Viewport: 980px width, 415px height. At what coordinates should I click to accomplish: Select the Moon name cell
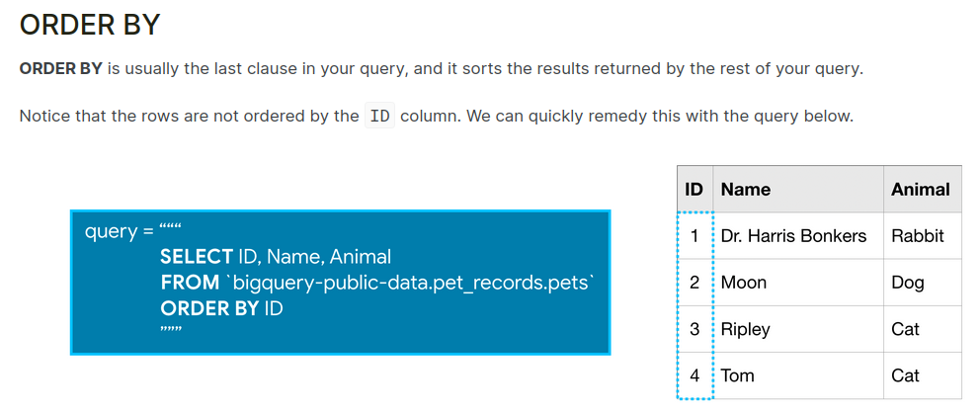pyautogui.click(x=744, y=283)
